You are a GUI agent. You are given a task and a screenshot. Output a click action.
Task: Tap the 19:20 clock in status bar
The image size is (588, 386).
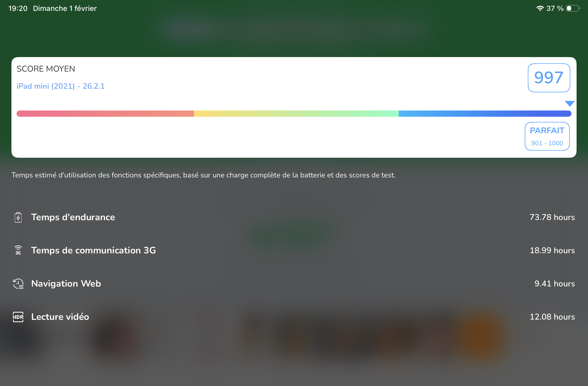(18, 8)
